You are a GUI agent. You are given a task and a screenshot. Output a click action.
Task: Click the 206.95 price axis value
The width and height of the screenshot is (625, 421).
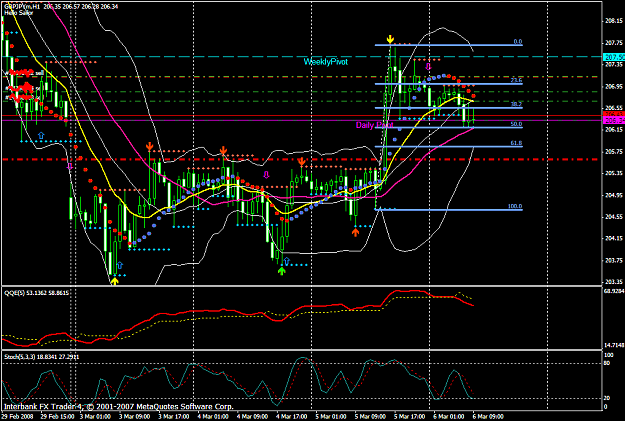click(x=614, y=86)
